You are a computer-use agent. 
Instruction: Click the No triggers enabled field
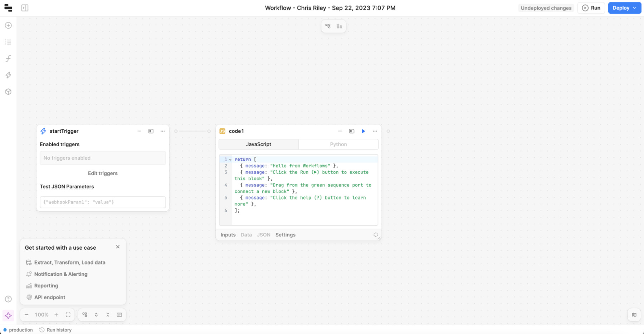(x=103, y=158)
